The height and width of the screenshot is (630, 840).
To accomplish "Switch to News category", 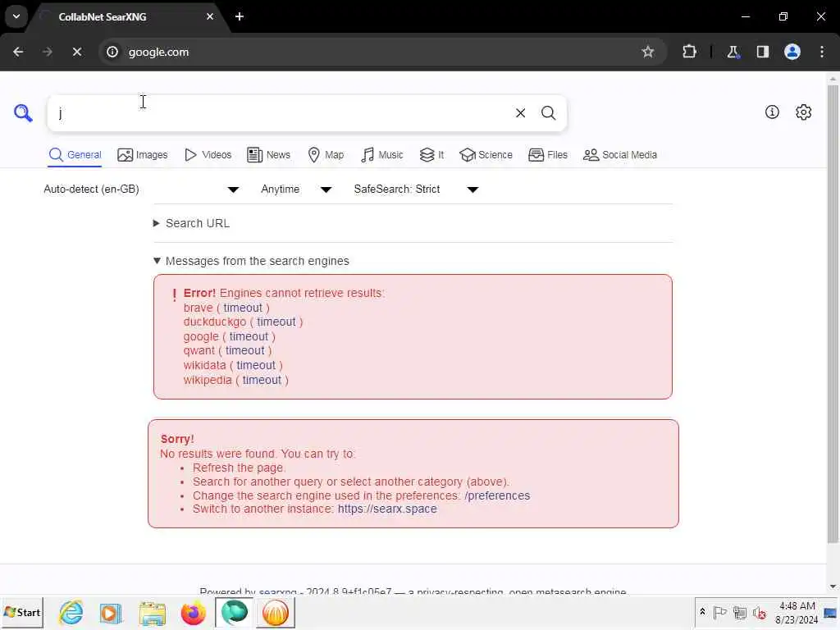I will click(x=268, y=155).
